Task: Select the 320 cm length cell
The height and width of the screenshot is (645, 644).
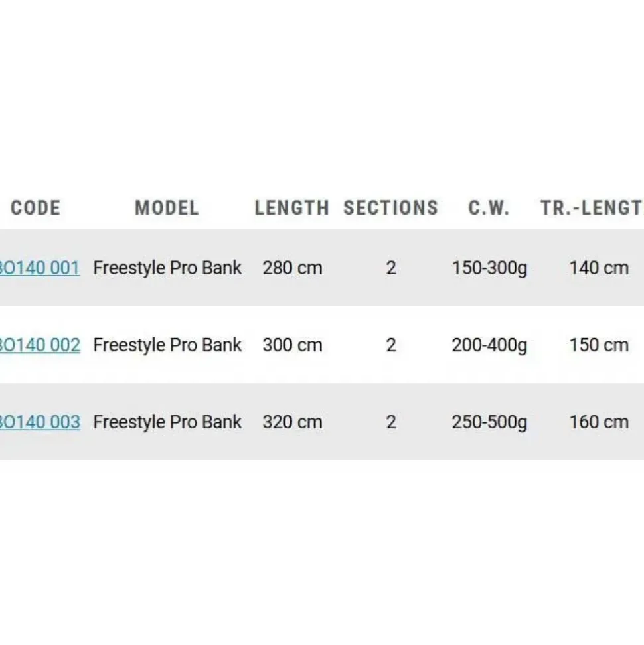Action: pos(292,422)
